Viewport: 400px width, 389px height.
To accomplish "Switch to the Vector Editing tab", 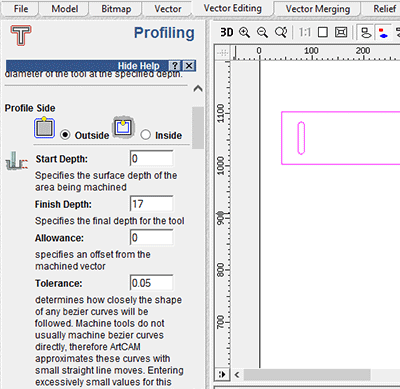I will click(232, 8).
